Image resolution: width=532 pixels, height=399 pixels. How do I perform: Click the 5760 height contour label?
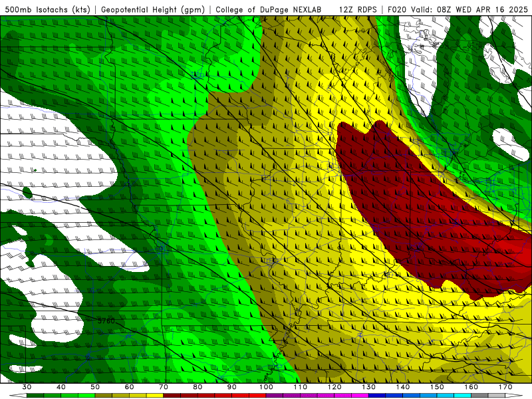106,321
